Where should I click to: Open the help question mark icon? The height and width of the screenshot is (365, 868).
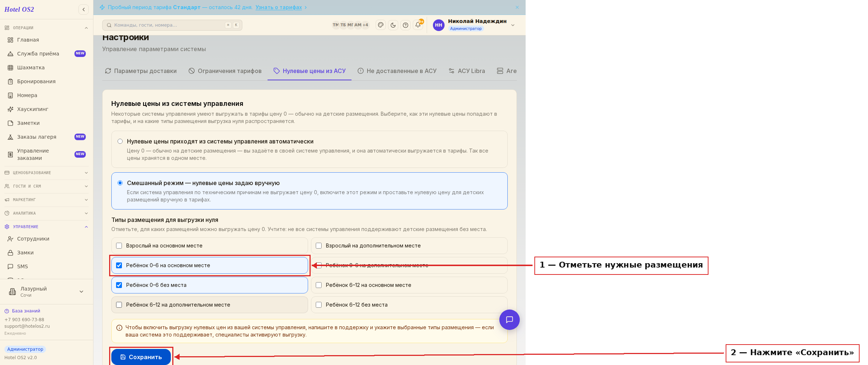tap(406, 25)
